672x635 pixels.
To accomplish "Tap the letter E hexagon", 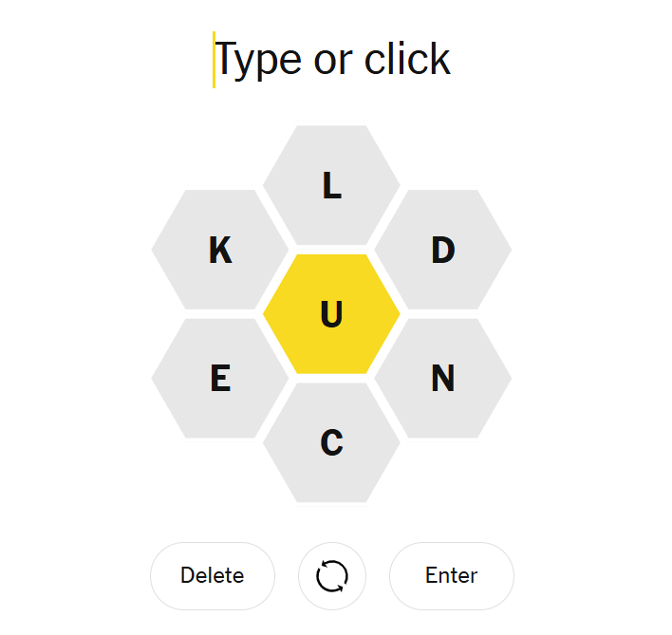I will click(219, 378).
